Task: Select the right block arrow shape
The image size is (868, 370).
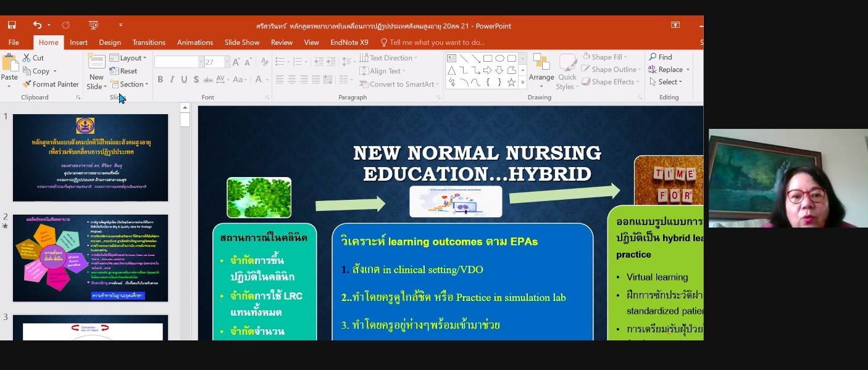Action: point(488,70)
